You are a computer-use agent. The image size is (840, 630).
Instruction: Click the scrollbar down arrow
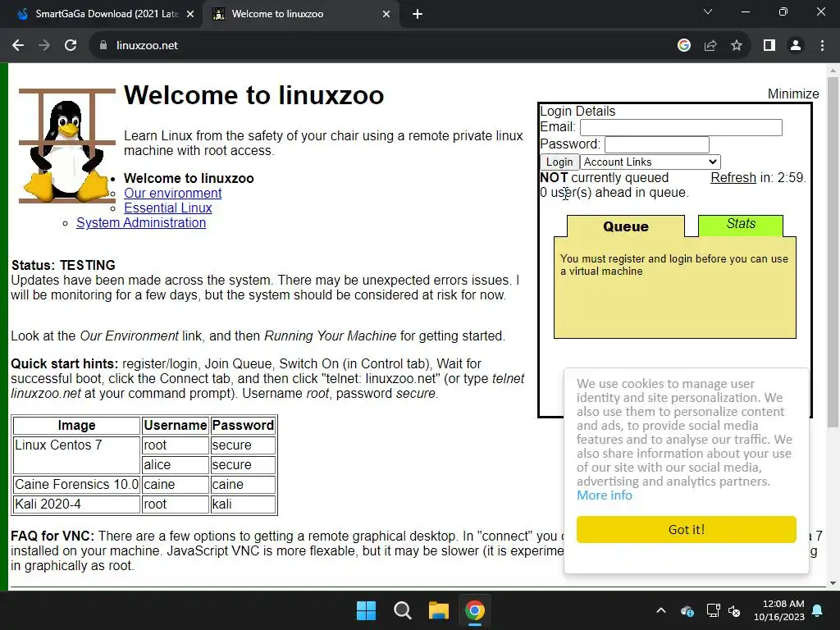tap(833, 583)
